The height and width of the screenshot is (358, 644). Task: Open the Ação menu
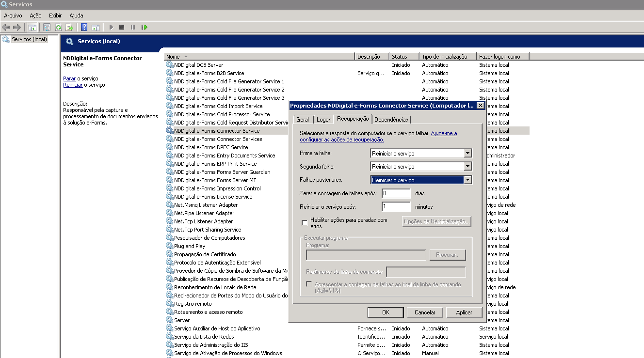coord(35,16)
